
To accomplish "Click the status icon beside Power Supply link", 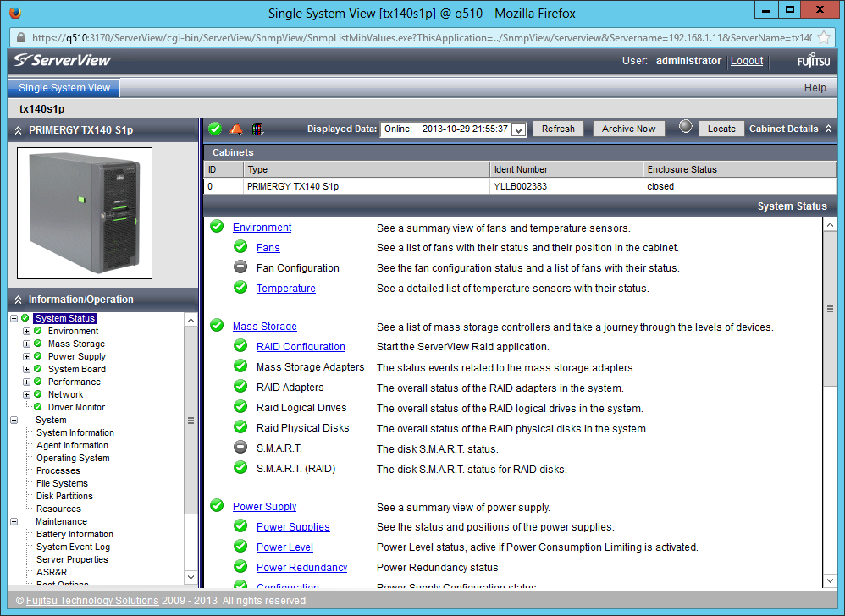I will point(217,506).
